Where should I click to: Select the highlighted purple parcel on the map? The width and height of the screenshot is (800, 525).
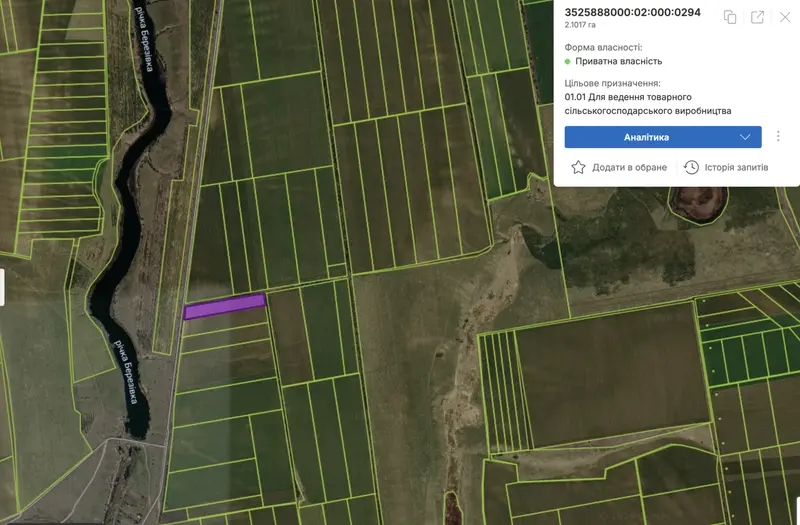coord(225,306)
